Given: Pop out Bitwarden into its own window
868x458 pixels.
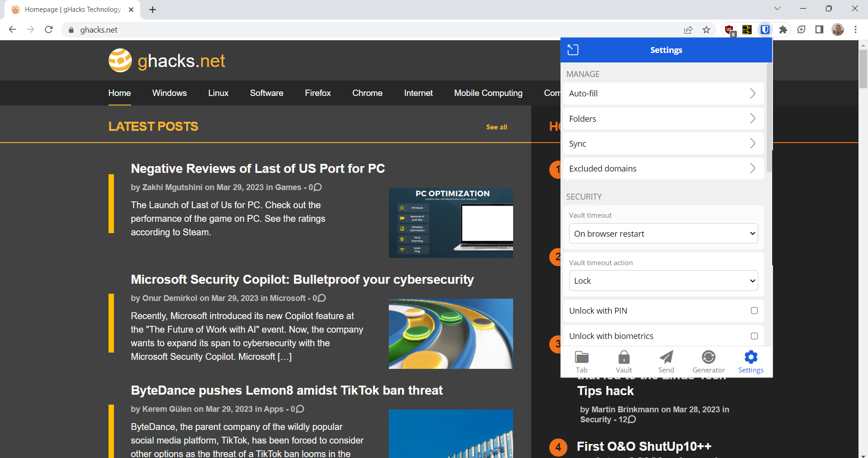Looking at the screenshot, I should pos(573,50).
